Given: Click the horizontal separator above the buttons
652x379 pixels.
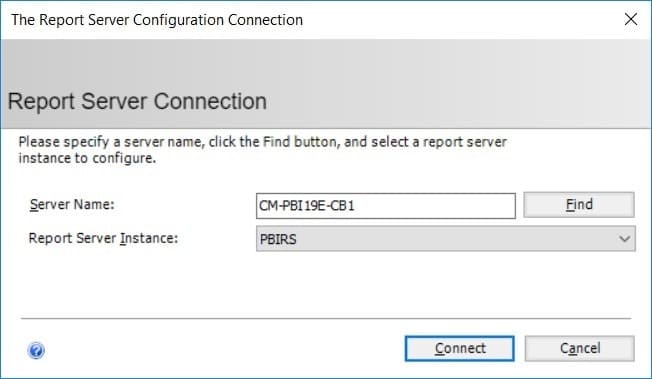Looking at the screenshot, I should [x=326, y=319].
